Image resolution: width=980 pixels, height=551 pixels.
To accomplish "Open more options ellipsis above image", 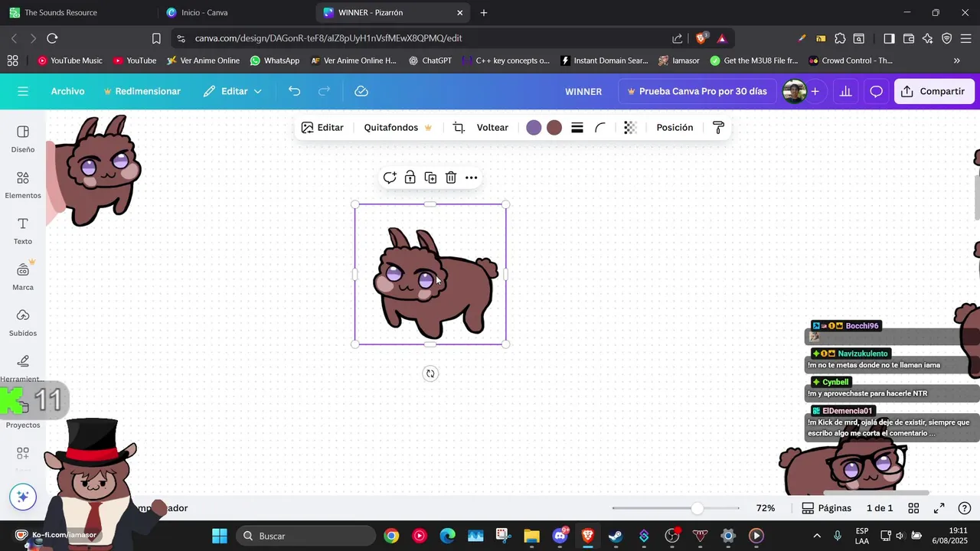I will pyautogui.click(x=472, y=178).
